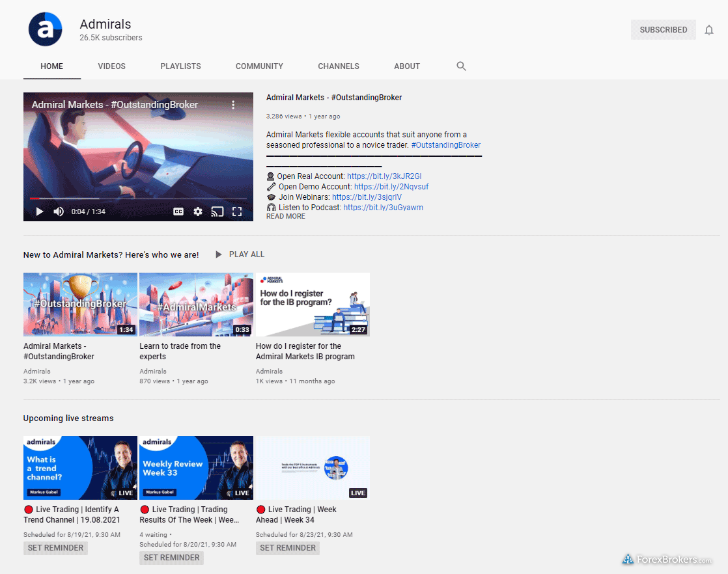
Task: Mute the featured video volume
Action: pyautogui.click(x=59, y=212)
